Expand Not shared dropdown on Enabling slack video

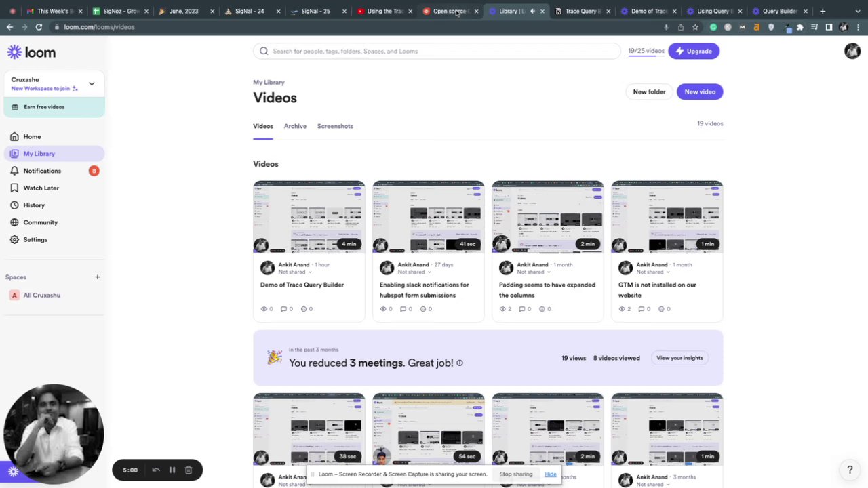click(416, 272)
